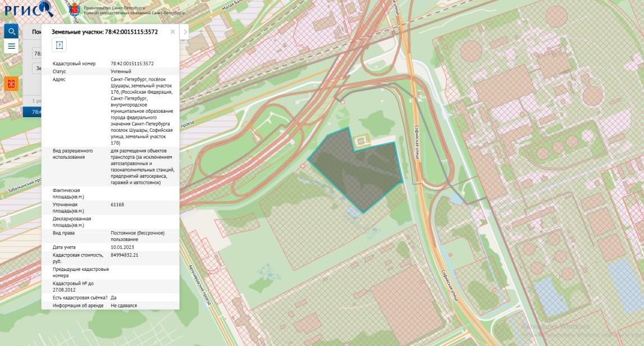Click the Кадастровая стоимость, руб. label

click(x=78, y=258)
